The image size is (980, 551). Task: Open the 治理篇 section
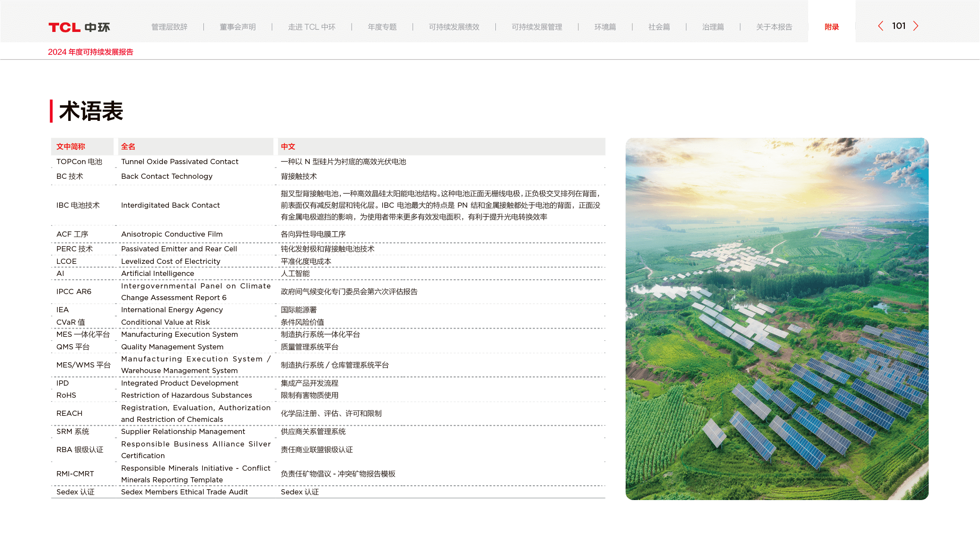tap(713, 27)
